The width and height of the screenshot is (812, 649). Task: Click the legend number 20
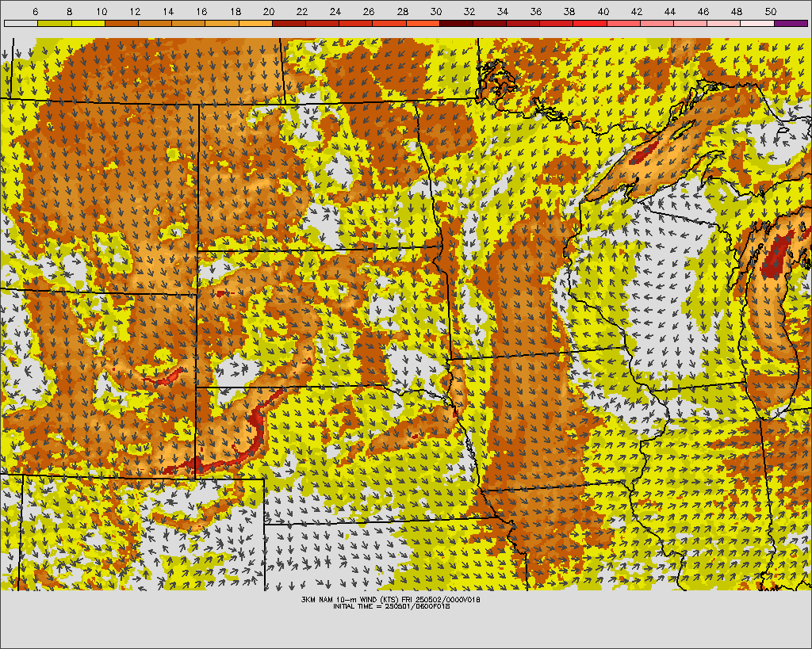269,11
